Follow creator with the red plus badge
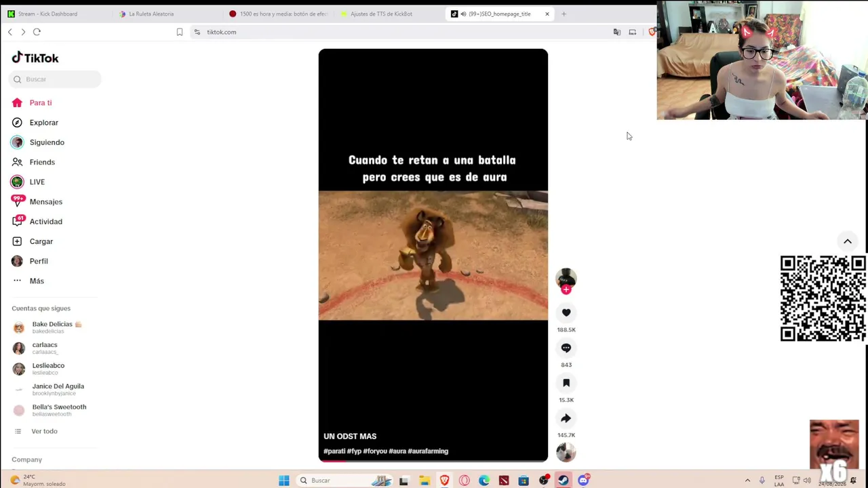 566,290
